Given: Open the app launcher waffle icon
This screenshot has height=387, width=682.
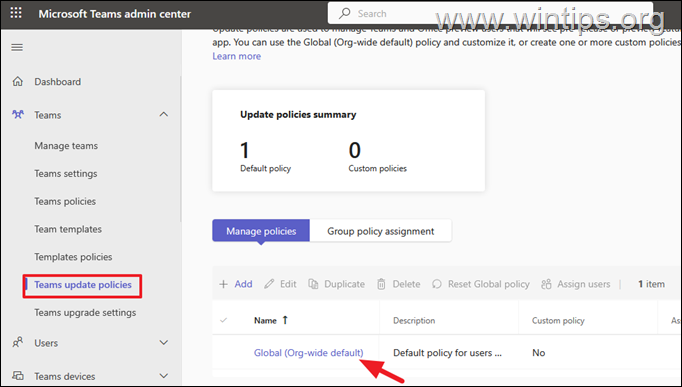Looking at the screenshot, I should click(16, 13).
